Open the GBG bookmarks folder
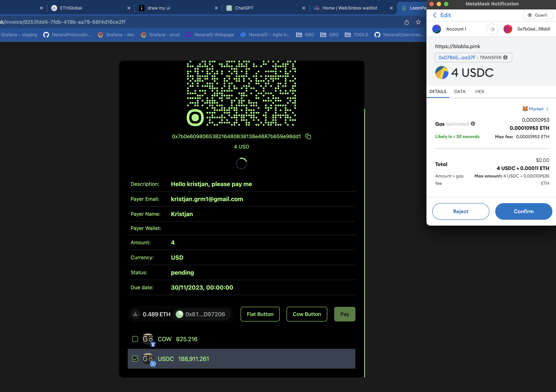The height and width of the screenshot is (392, 556). 305,35
